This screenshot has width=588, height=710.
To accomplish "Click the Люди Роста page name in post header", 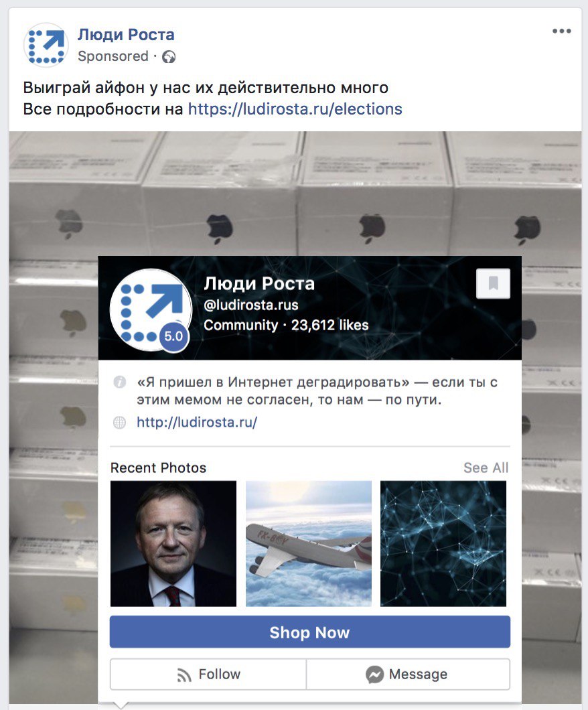I will [126, 35].
